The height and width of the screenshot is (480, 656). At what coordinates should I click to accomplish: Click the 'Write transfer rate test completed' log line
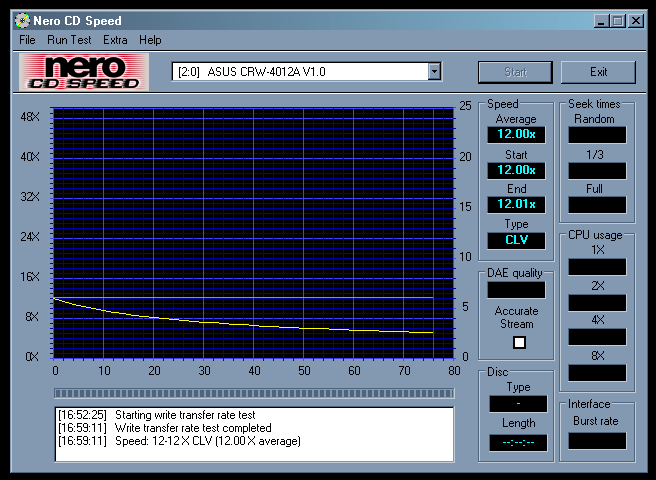click(164, 428)
